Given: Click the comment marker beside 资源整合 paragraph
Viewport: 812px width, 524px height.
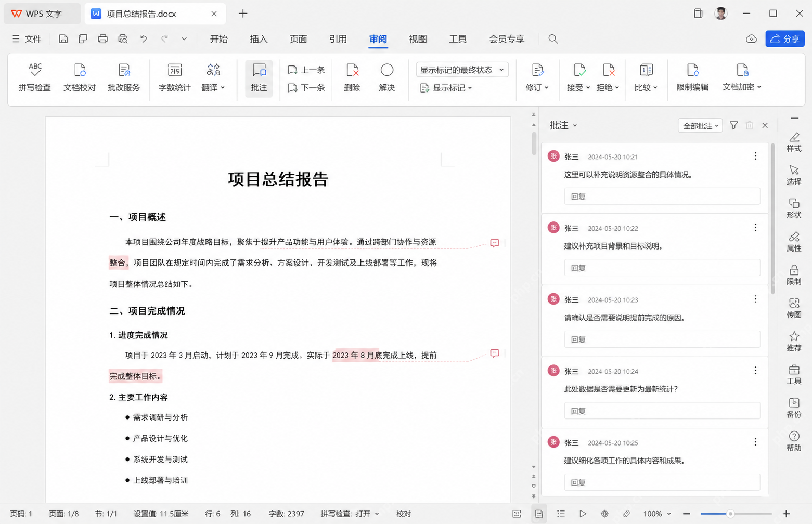Looking at the screenshot, I should click(495, 243).
